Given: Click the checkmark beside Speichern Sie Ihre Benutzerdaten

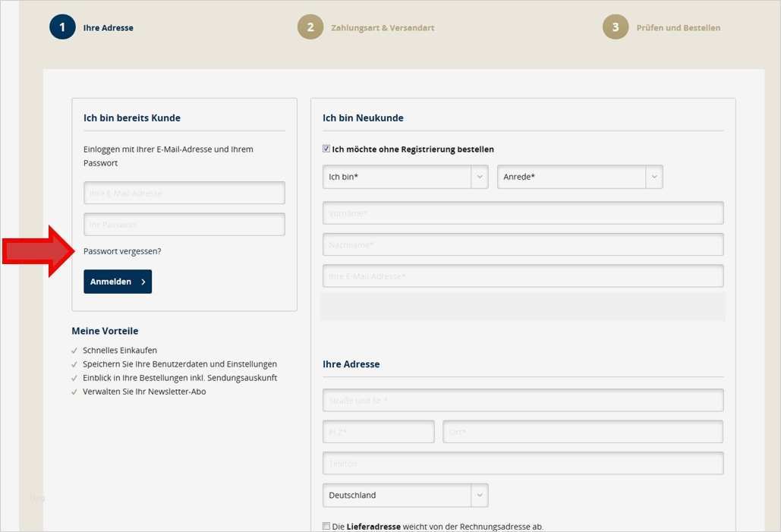Looking at the screenshot, I should click(x=74, y=364).
